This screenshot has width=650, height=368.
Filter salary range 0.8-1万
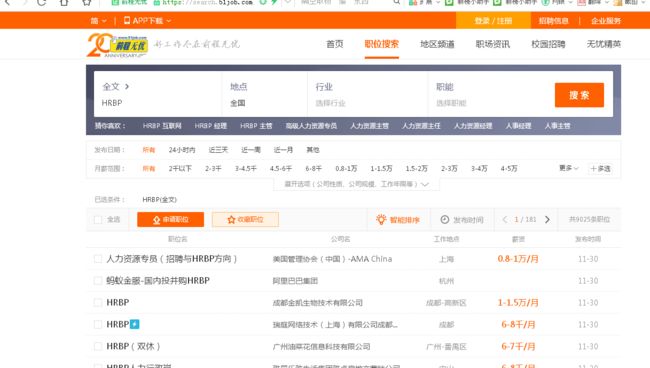click(x=346, y=168)
